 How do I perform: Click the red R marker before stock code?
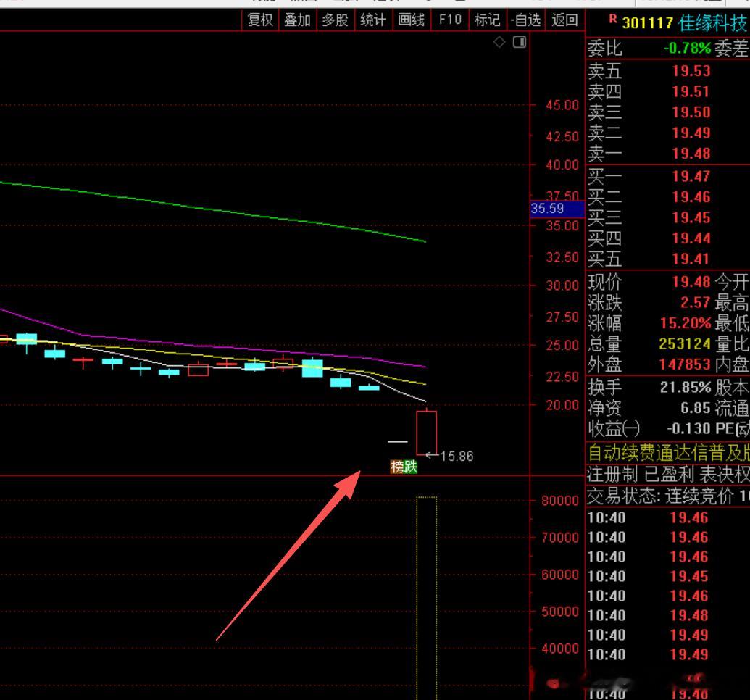pos(613,19)
